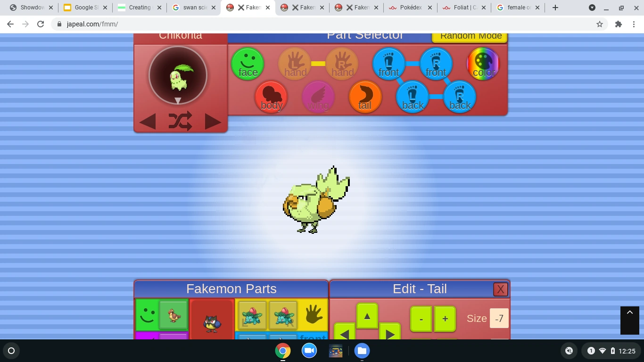Image resolution: width=644 pixels, height=362 pixels.
Task: Switch to the Pokédex browser tab
Action: pos(410,8)
